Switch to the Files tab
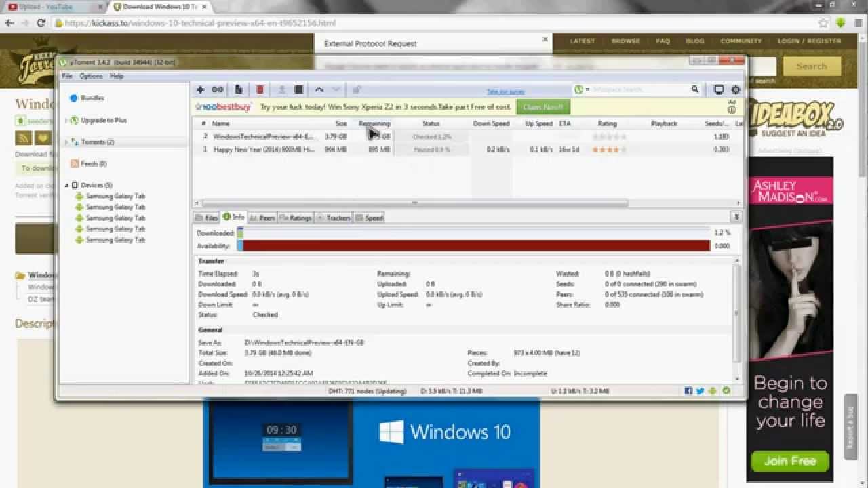 [207, 218]
